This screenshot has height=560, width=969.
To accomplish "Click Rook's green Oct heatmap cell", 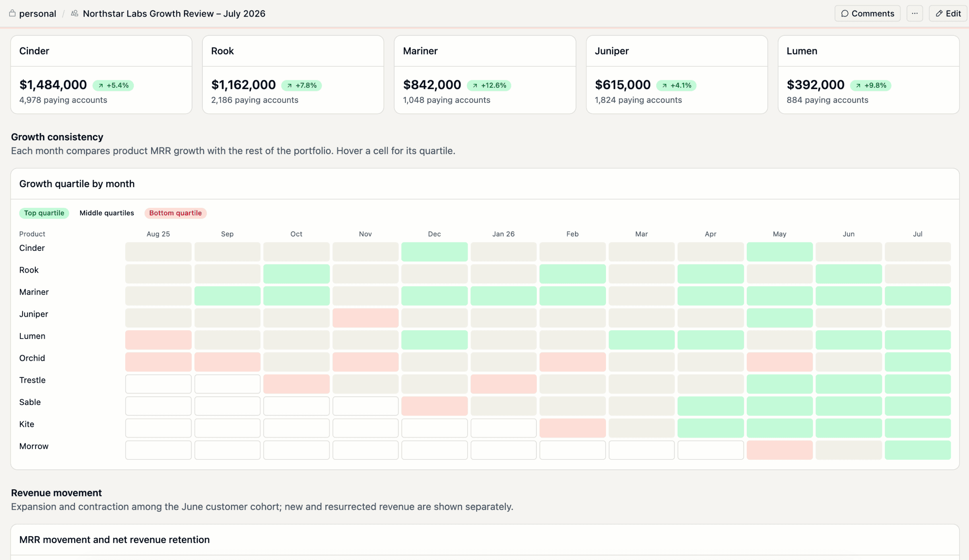I will pyautogui.click(x=296, y=274).
